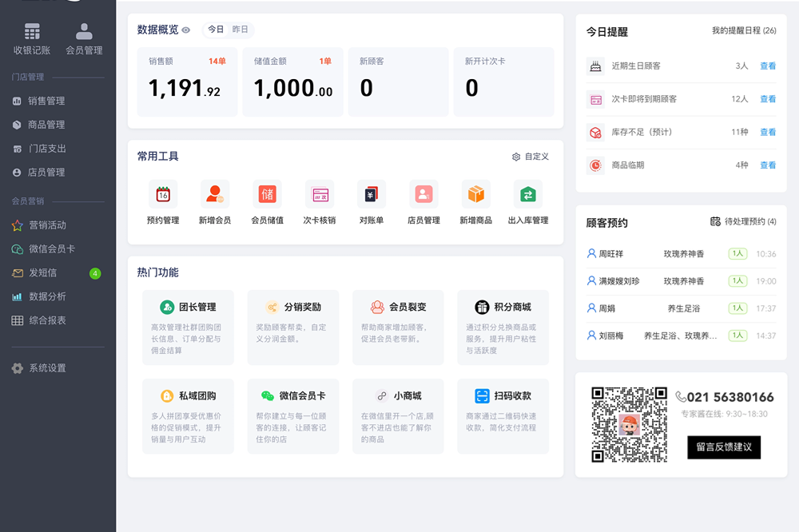Open 我的提醒日程 (26) list
This screenshot has width=799, height=532.
[744, 30]
